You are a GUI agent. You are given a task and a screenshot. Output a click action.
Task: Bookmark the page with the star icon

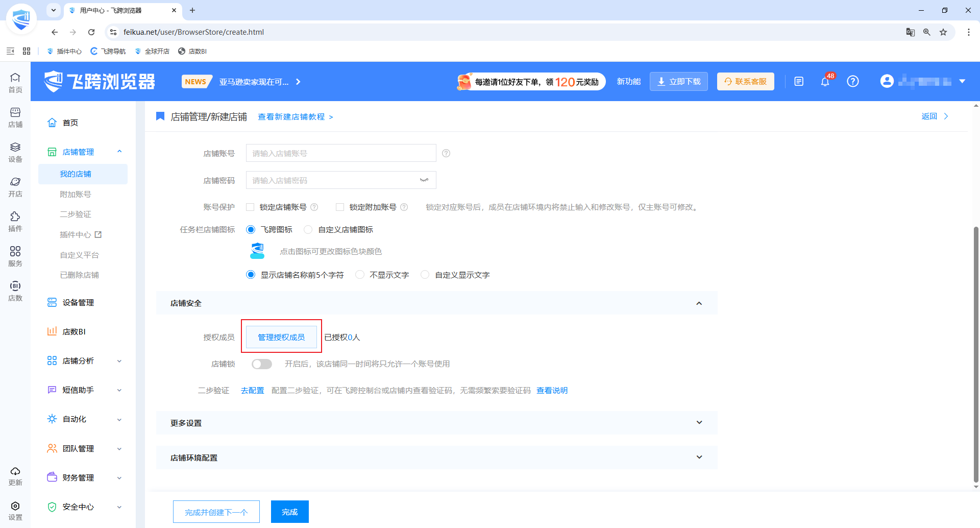point(943,32)
